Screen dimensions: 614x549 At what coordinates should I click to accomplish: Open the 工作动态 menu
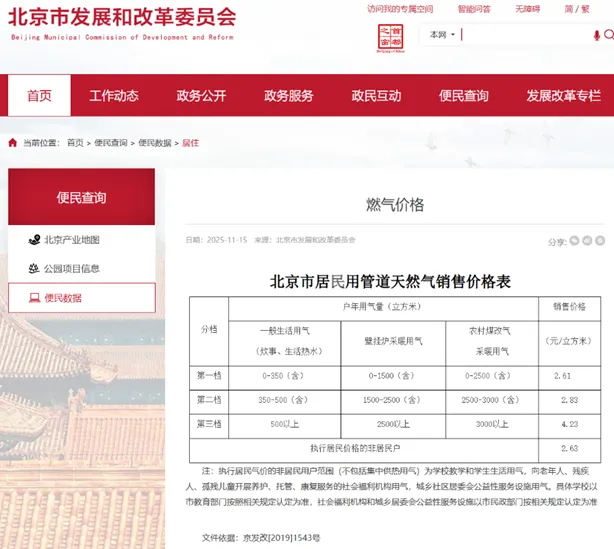pos(114,96)
